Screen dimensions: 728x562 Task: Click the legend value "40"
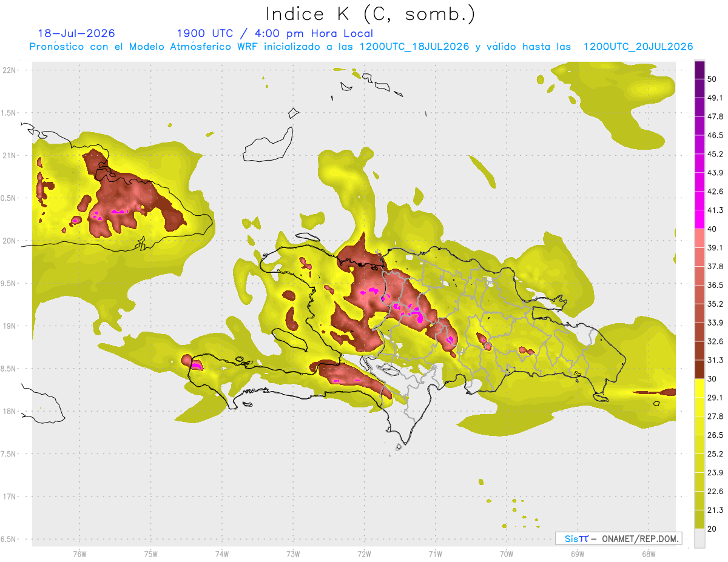coord(712,229)
